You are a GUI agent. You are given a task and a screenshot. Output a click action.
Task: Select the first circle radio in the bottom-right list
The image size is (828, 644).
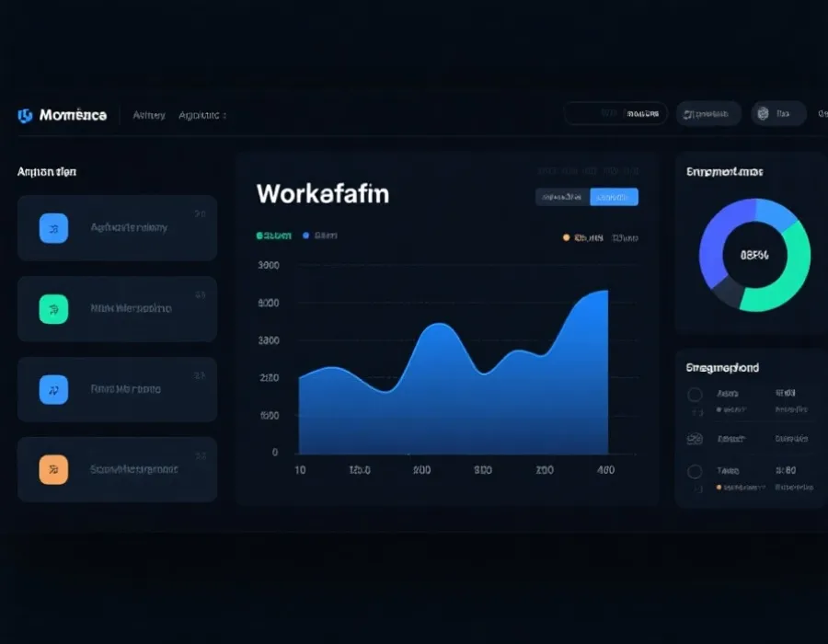695,395
